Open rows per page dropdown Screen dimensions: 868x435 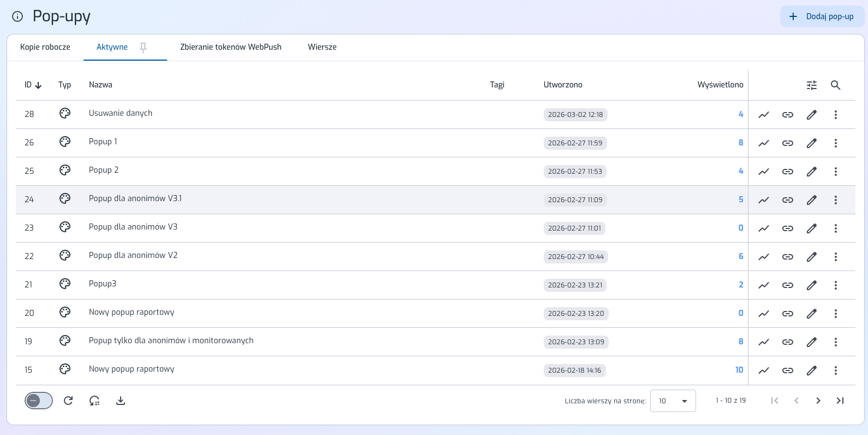pos(673,401)
